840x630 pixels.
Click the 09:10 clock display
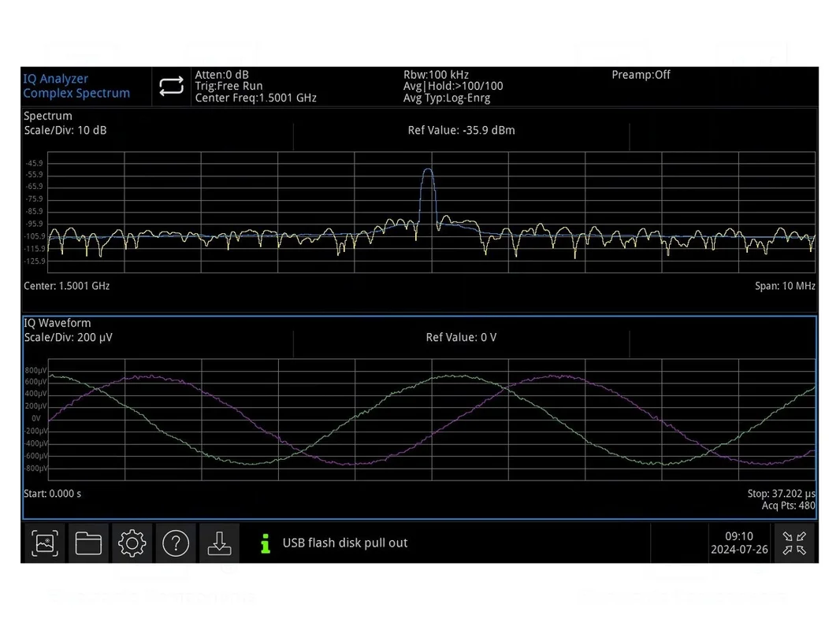(739, 536)
